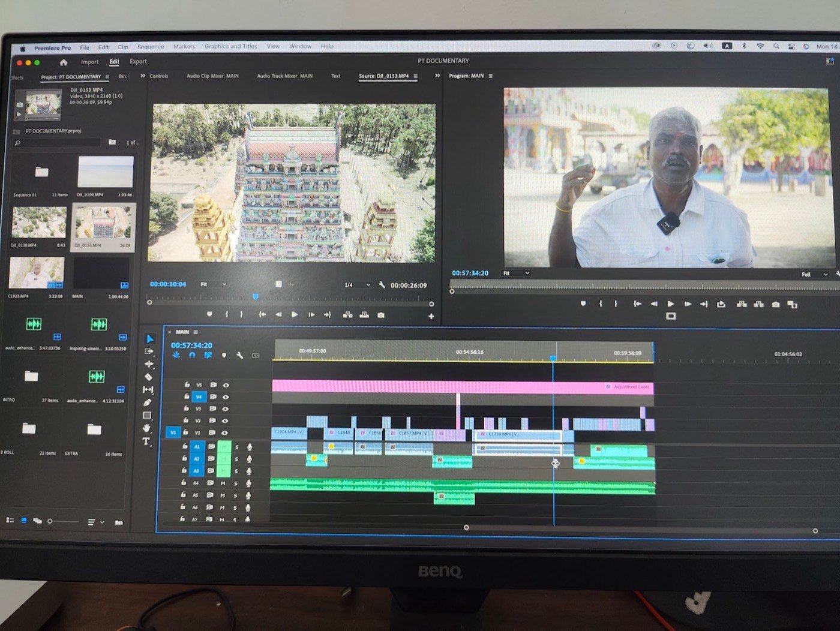Open the Markers menu
Image resolution: width=840 pixels, height=631 pixels.
pyautogui.click(x=184, y=46)
